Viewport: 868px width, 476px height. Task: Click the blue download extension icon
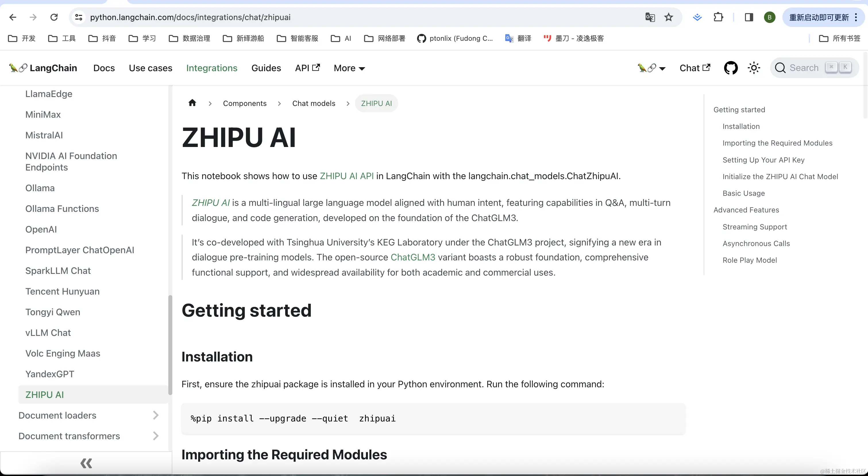[697, 17]
